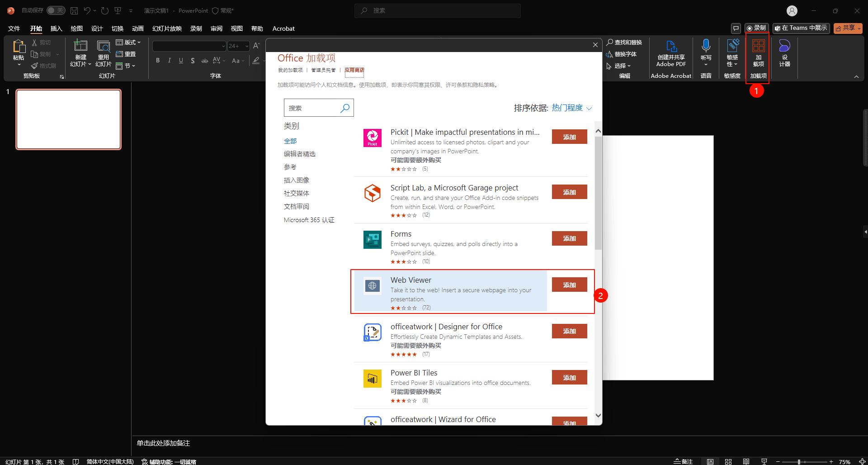Viewport: 868px width, 465px height.
Task: Switch to slide sorter view icon
Action: 728,461
